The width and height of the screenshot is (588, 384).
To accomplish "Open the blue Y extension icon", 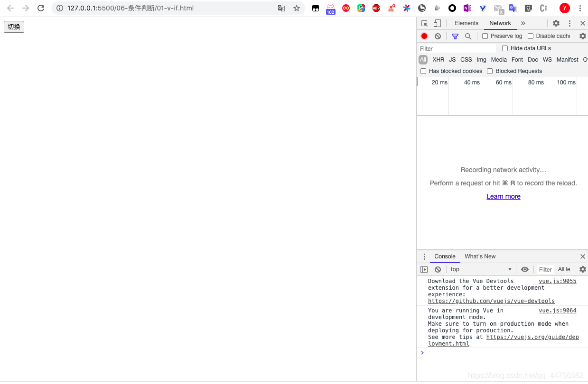I will pos(483,8).
